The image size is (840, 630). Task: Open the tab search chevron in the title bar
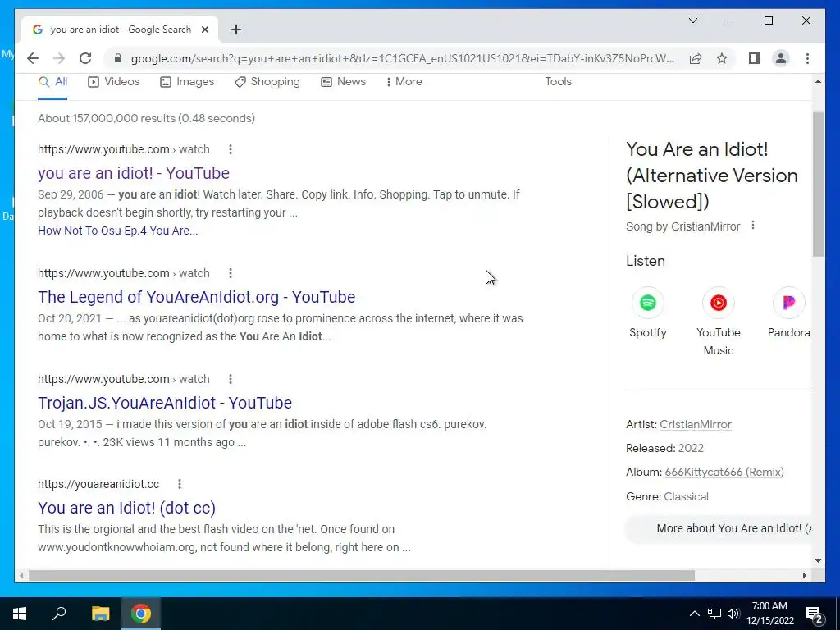692,21
